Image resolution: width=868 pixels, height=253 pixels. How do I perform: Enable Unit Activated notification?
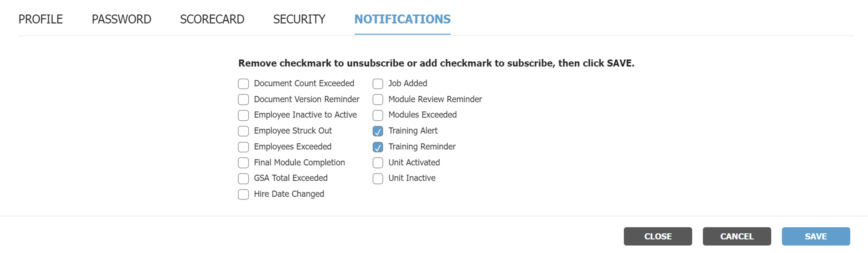coord(378,163)
